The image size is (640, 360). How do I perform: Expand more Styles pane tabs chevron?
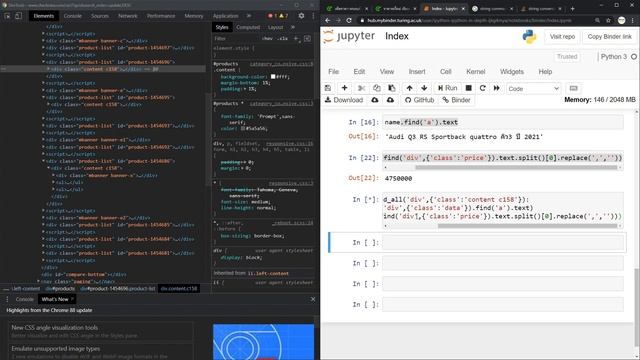[293, 27]
